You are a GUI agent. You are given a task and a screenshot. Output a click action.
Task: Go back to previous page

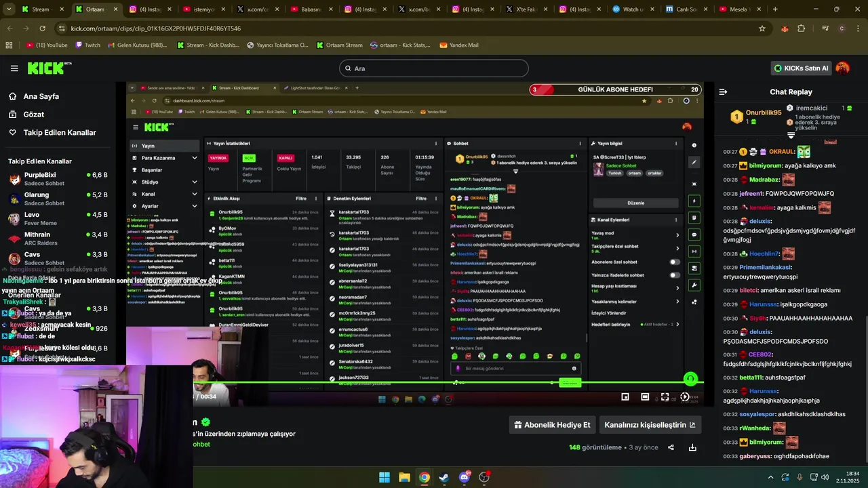(x=9, y=28)
